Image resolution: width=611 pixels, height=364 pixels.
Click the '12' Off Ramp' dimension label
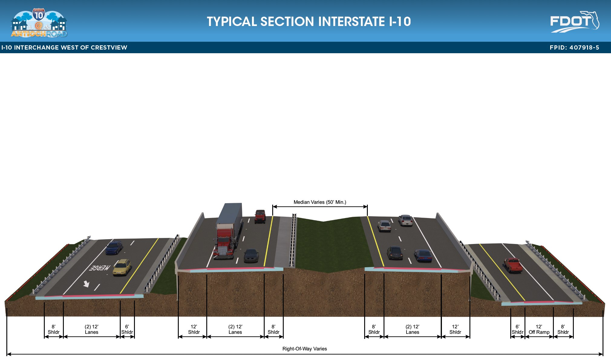point(539,329)
